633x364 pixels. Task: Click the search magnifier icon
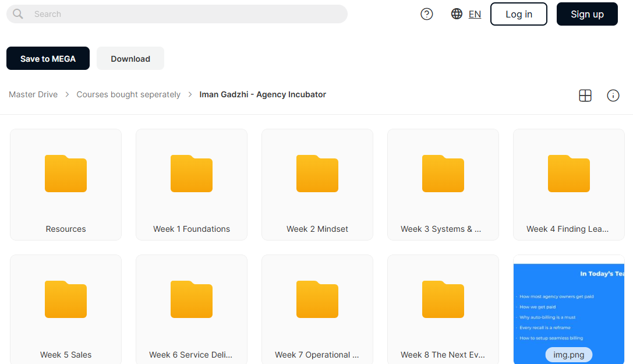(18, 14)
